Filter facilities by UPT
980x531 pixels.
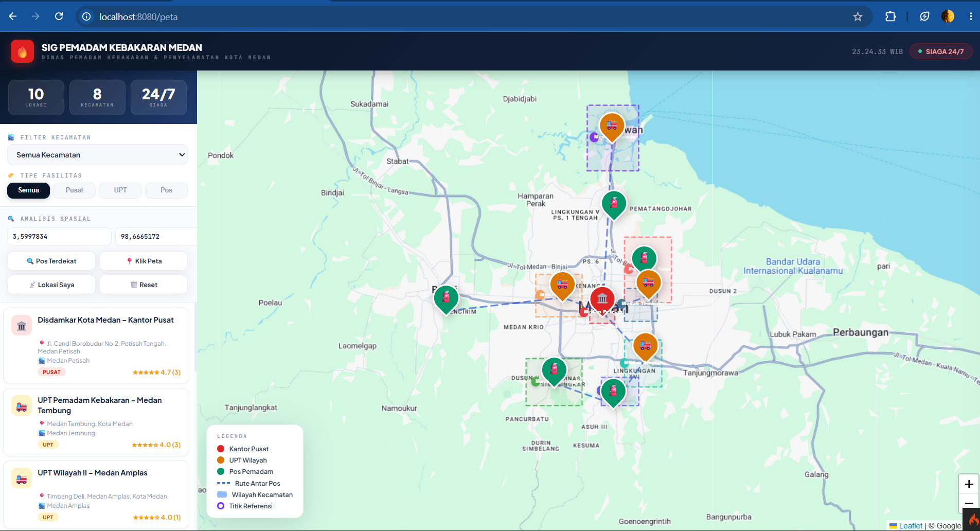pyautogui.click(x=120, y=190)
